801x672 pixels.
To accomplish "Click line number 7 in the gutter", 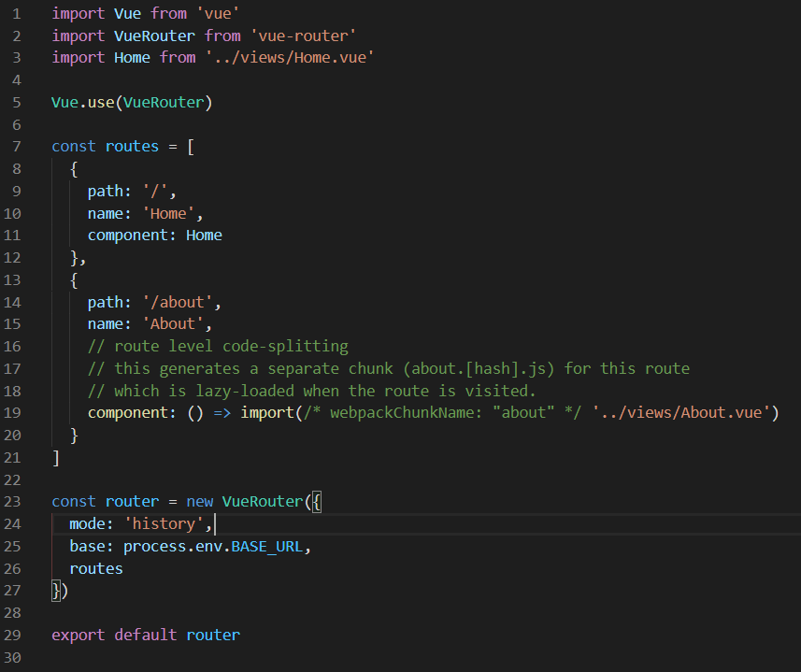I will 16,147.
